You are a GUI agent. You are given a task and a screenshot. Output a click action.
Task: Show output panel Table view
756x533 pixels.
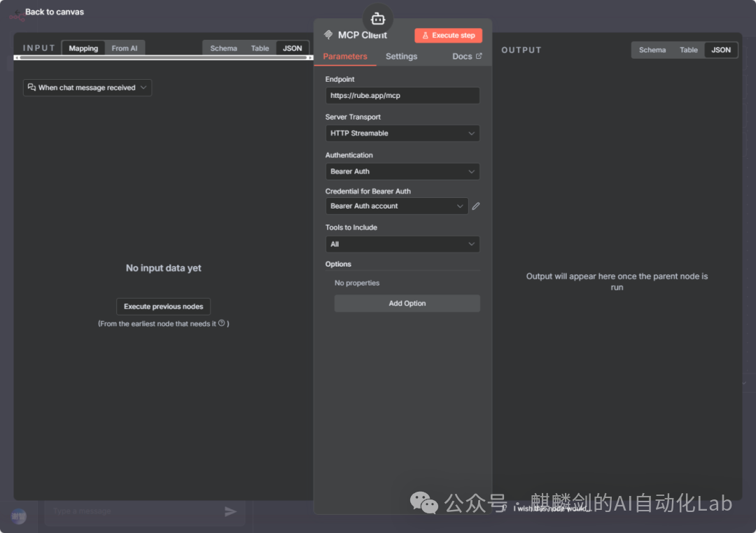pyautogui.click(x=689, y=50)
